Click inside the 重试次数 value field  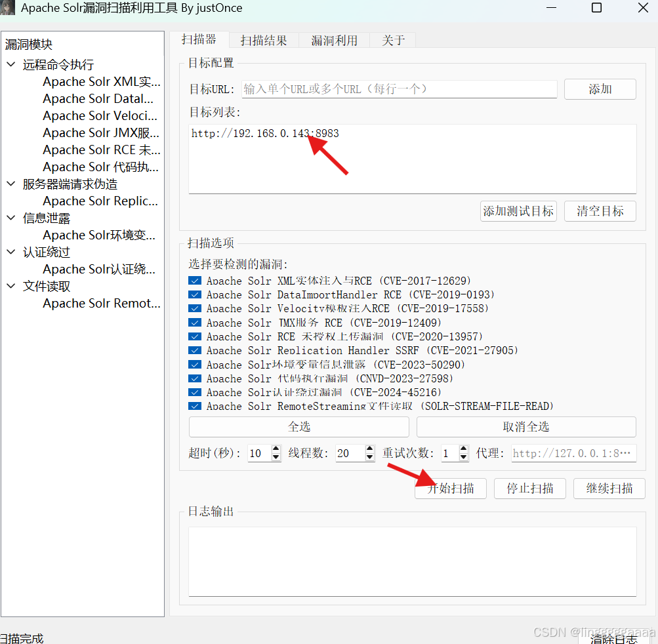(x=450, y=453)
